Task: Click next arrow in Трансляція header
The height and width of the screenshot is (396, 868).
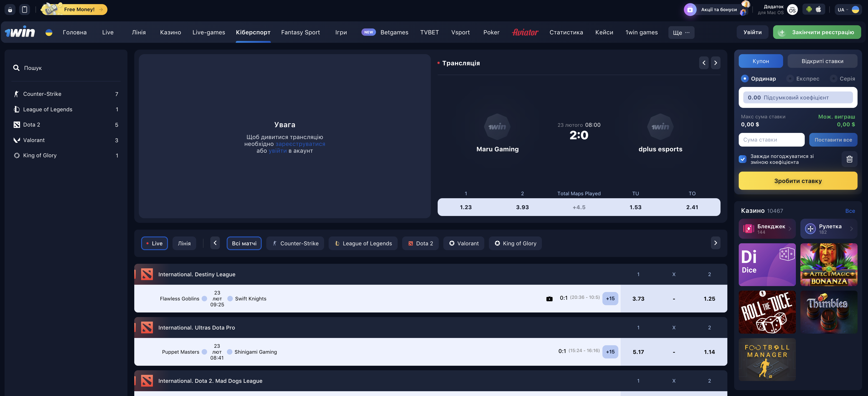Action: point(715,63)
